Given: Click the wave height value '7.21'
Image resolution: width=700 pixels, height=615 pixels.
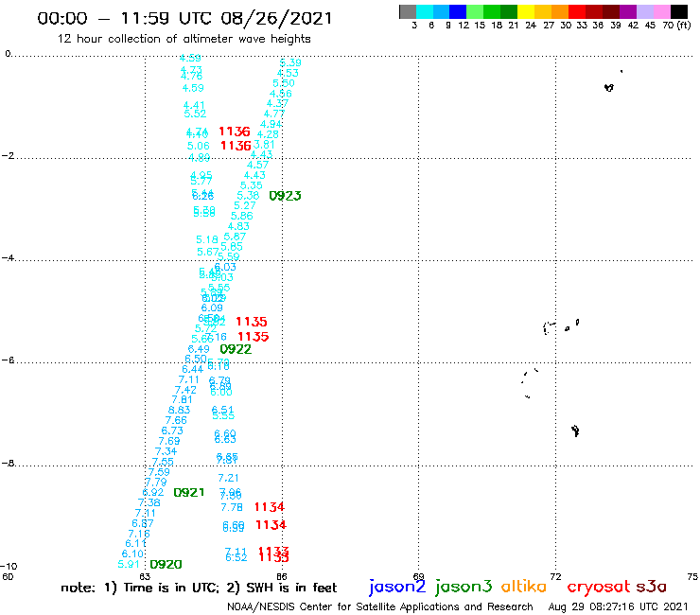Looking at the screenshot, I should 229,478.
